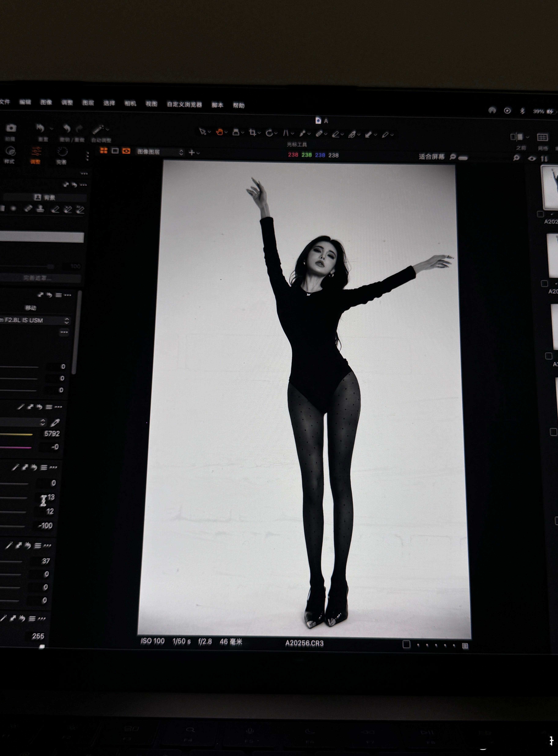
Task: Click the 适合屏幕 fit to screen button
Action: click(431, 156)
